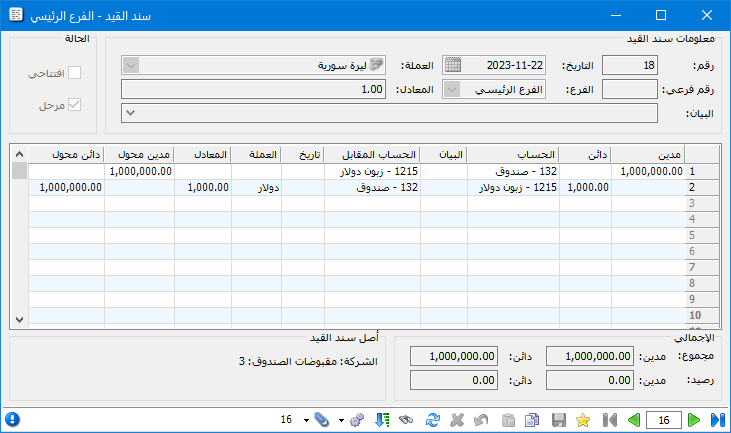Click the رقم number field

tap(630, 65)
